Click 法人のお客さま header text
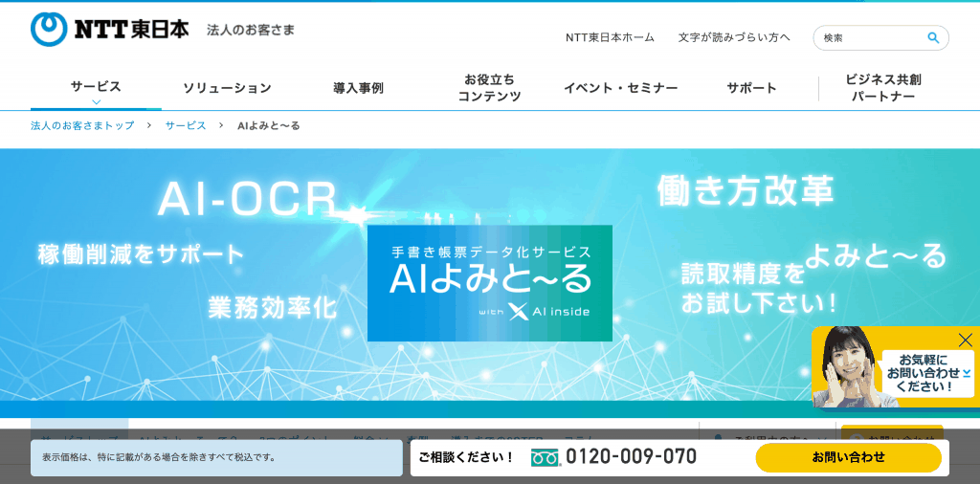This screenshot has width=980, height=484. point(251,30)
